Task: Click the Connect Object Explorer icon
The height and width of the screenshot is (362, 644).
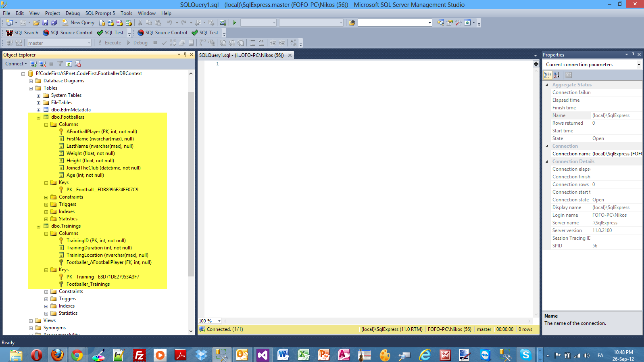Action: tap(34, 64)
